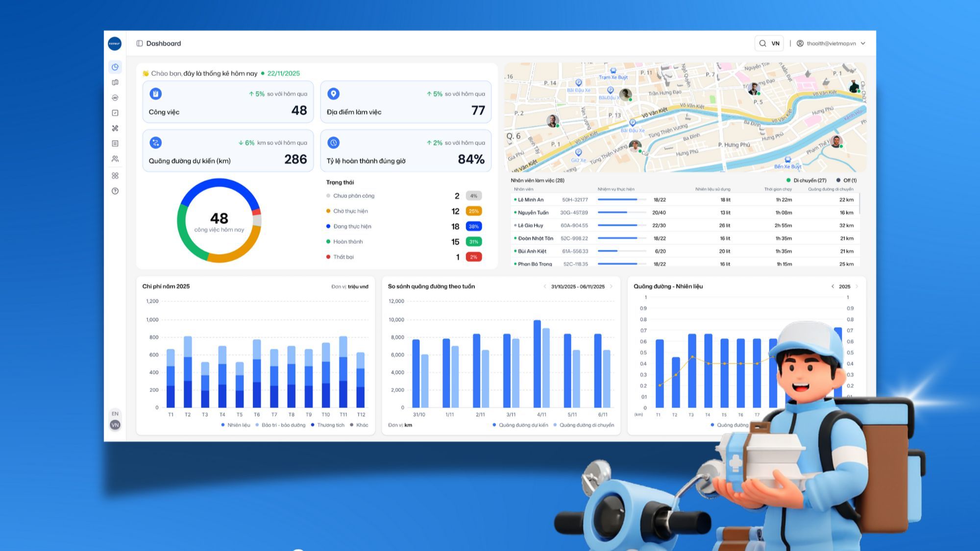The width and height of the screenshot is (980, 551).
Task: Open the apps grid sidebar icon
Action: [115, 175]
